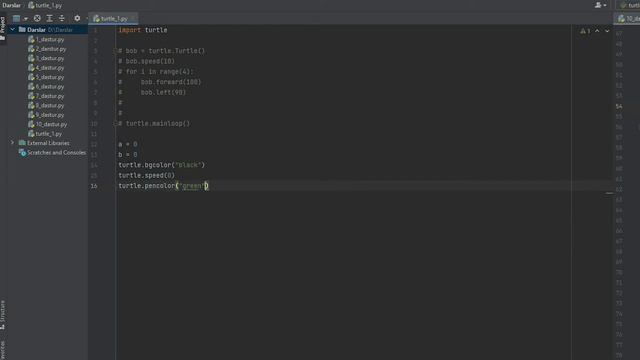The width and height of the screenshot is (640, 360).
Task: Click the Python file icon of 10_dastur.py
Action: click(31, 124)
